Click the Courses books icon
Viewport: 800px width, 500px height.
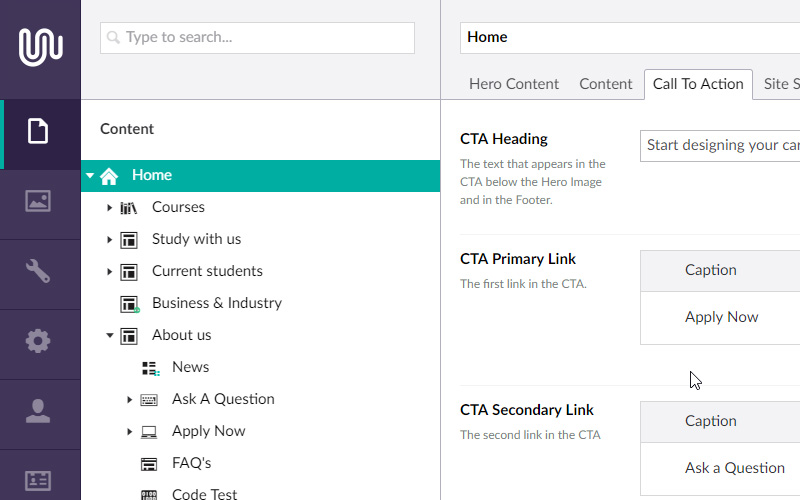(x=128, y=208)
